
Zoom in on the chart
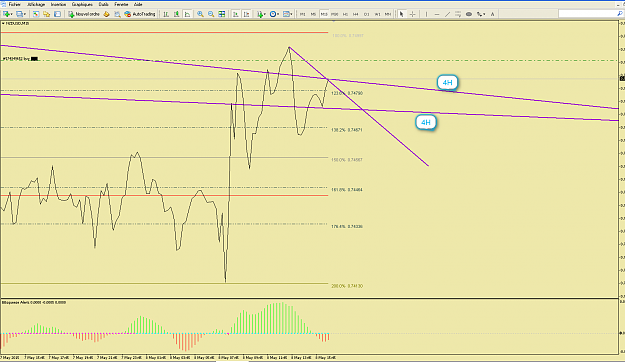click(200, 14)
